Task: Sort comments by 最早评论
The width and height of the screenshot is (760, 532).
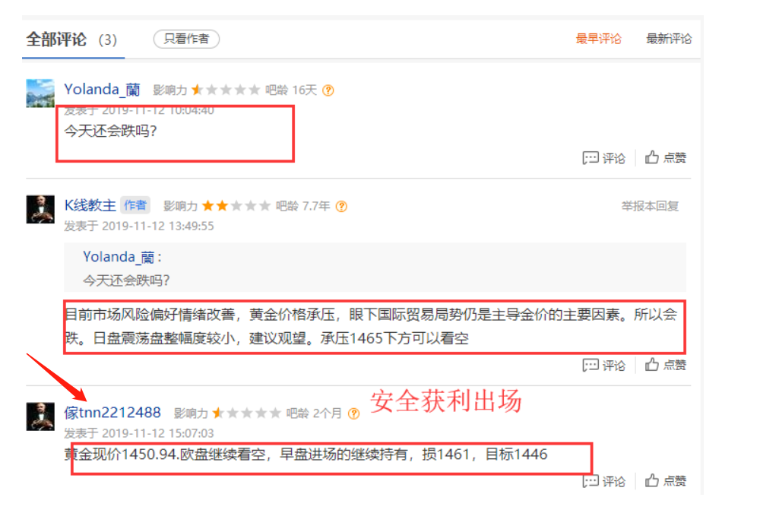Action: (x=598, y=39)
